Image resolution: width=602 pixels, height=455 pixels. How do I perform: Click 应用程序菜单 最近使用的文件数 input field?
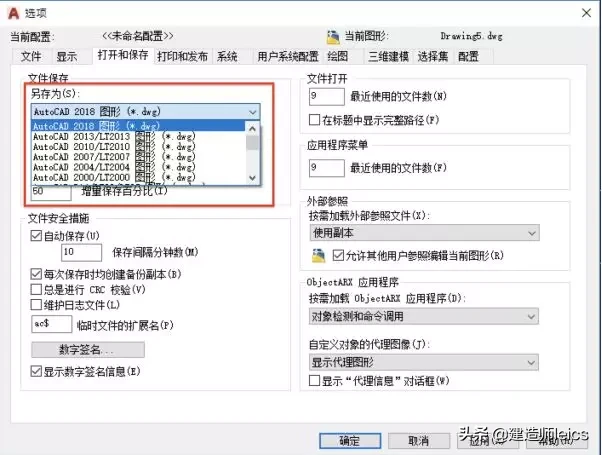click(x=327, y=168)
